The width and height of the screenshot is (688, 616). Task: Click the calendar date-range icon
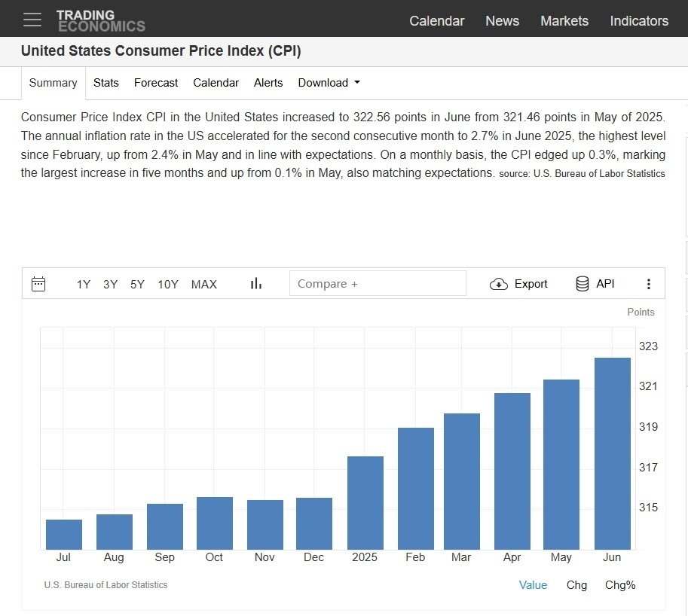point(38,284)
